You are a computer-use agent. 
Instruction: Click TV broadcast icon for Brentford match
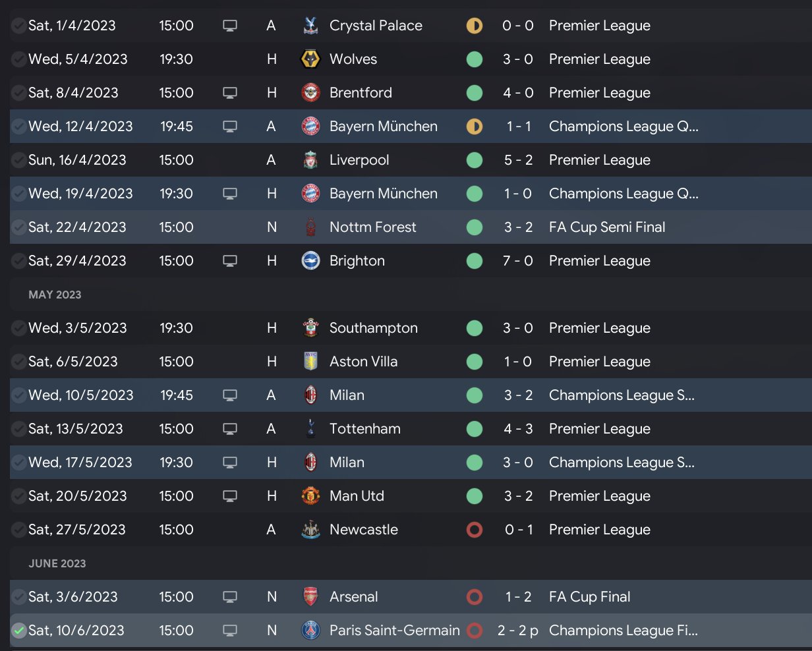(229, 93)
